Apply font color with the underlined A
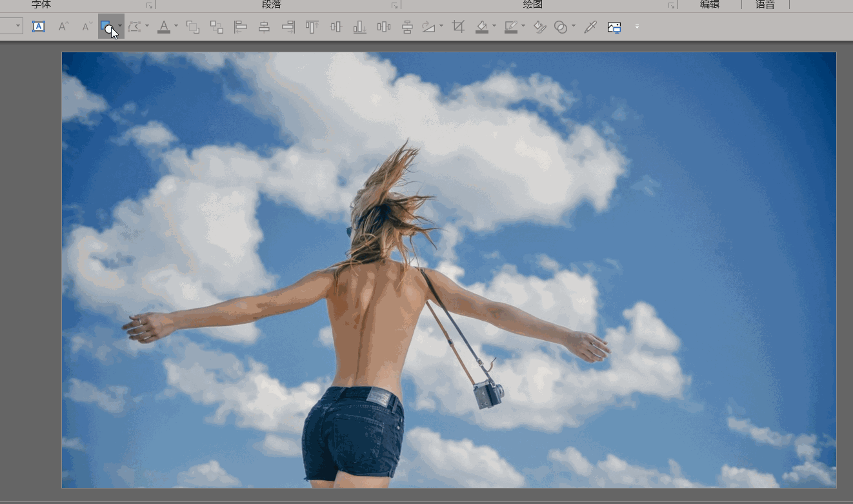Image resolution: width=853 pixels, height=504 pixels. tap(164, 26)
